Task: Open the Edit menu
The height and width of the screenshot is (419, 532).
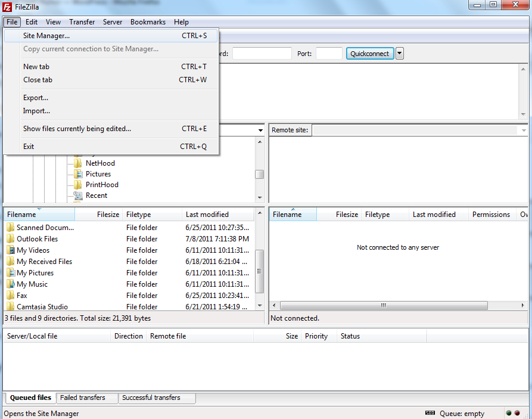Action: point(32,22)
